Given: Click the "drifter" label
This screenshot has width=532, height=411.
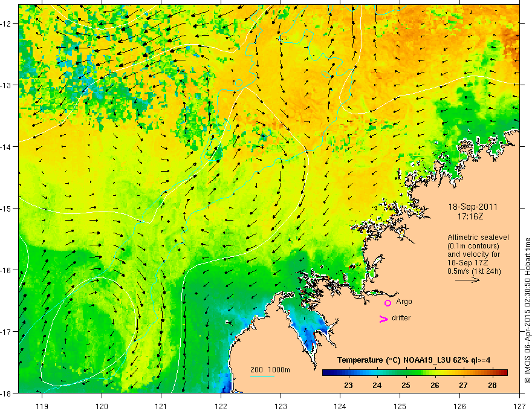Looking at the screenshot, I should tap(401, 318).
